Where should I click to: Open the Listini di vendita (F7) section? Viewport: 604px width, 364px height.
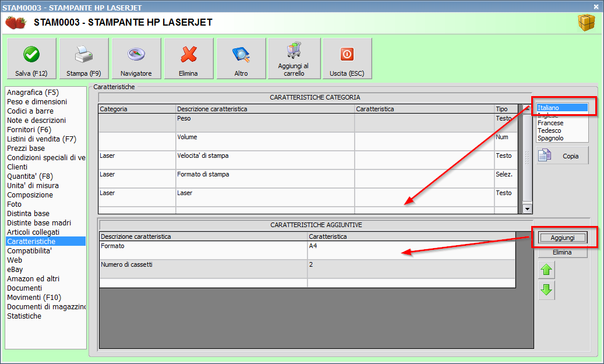tap(45, 139)
